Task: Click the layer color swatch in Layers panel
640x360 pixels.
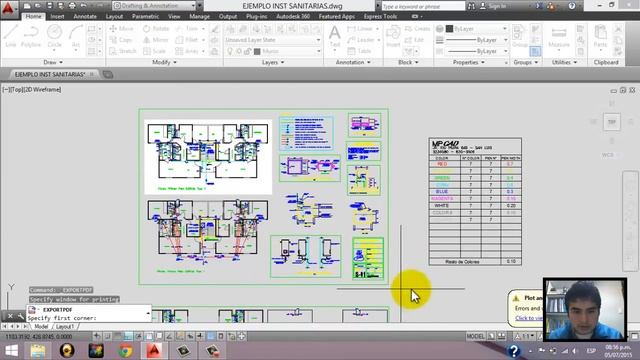Action: (x=257, y=51)
